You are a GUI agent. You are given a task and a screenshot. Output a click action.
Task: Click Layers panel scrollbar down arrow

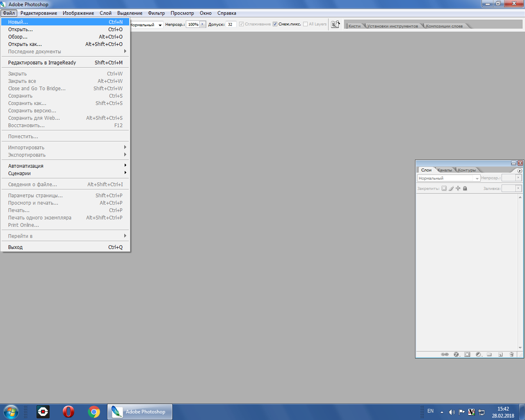pyautogui.click(x=520, y=348)
